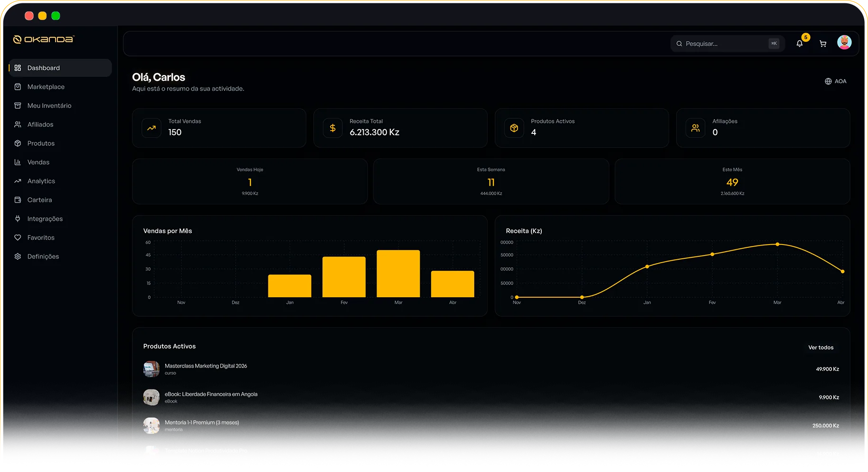Viewport: 868px width, 472px height.
Task: Go to Marketplace in the sidebar
Action: tap(60, 87)
